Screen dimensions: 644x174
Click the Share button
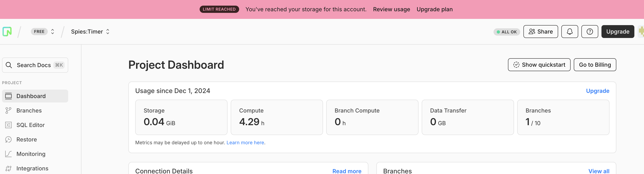[x=540, y=32]
